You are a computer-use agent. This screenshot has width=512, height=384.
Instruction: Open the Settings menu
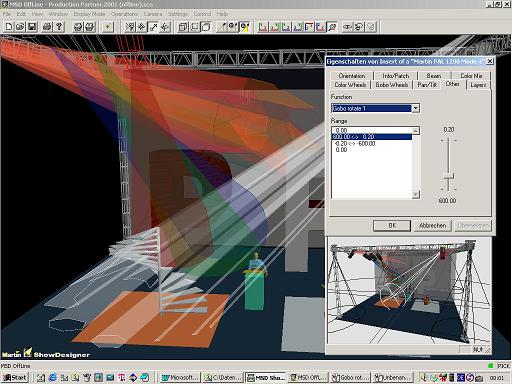[178, 14]
